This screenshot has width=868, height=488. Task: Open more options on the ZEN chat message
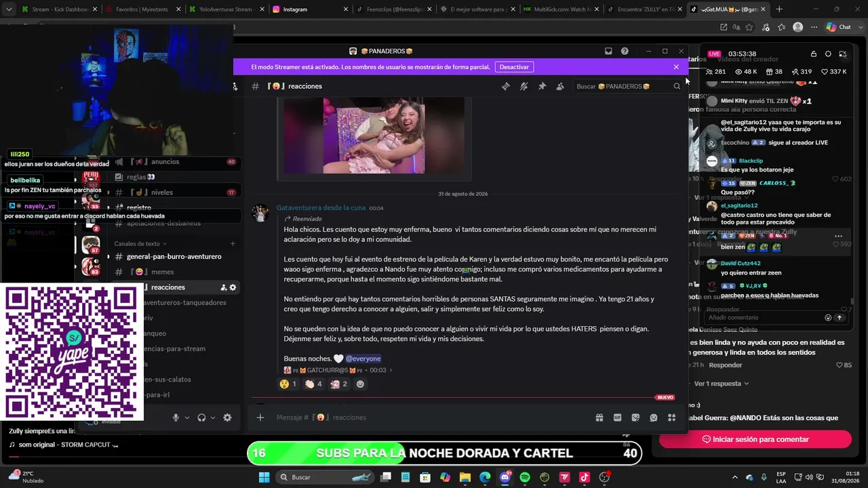838,236
